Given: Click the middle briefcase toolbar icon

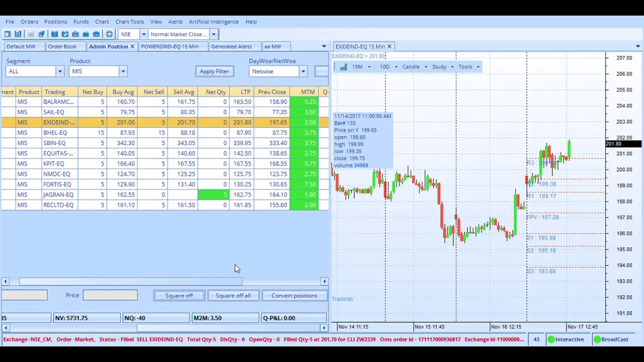Looking at the screenshot, I should 86,34.
